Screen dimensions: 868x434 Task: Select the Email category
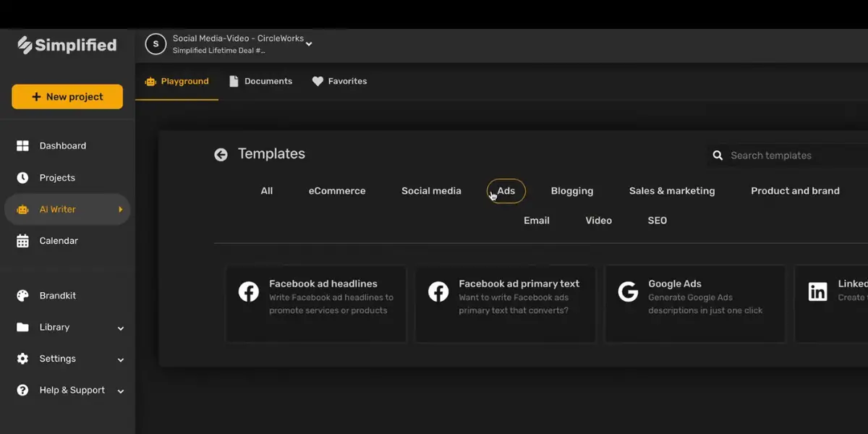[537, 221]
